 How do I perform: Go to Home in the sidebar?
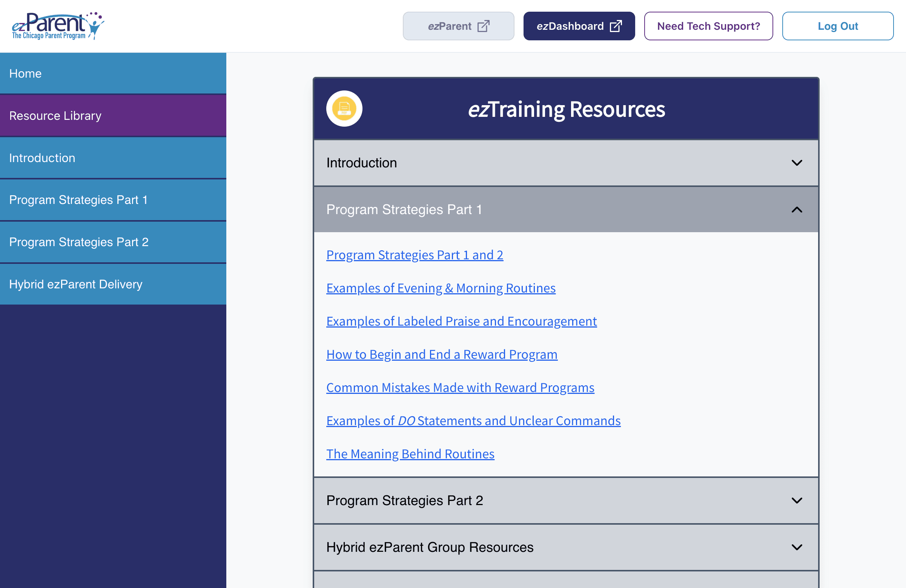click(x=113, y=73)
